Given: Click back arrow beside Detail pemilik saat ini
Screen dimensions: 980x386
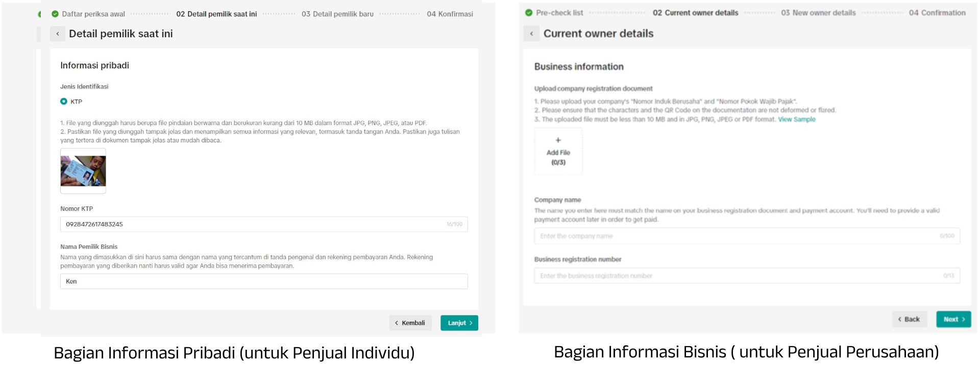Looking at the screenshot, I should [58, 34].
